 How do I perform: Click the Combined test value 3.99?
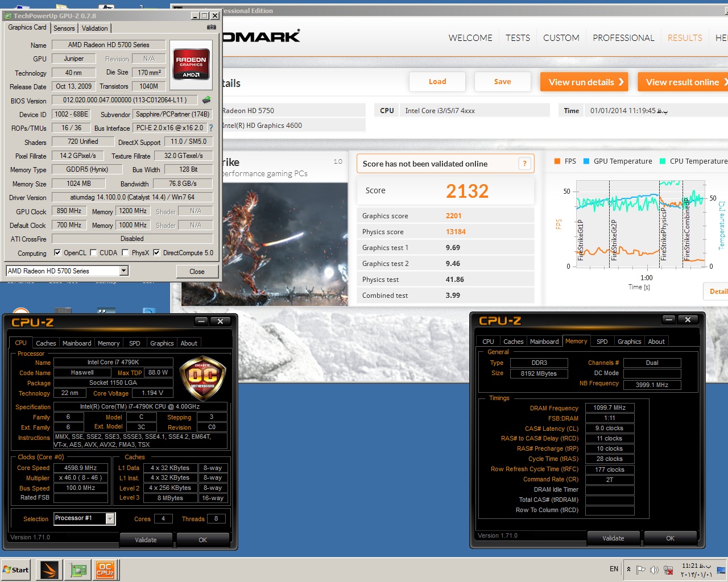coord(453,296)
